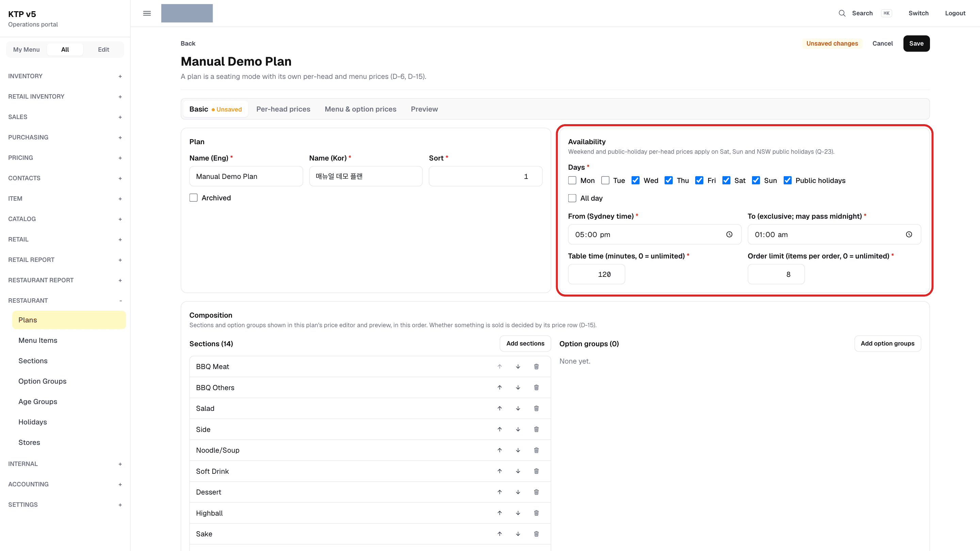The height and width of the screenshot is (551, 980).
Task: Delete the BBQ Meat section
Action: 536,367
